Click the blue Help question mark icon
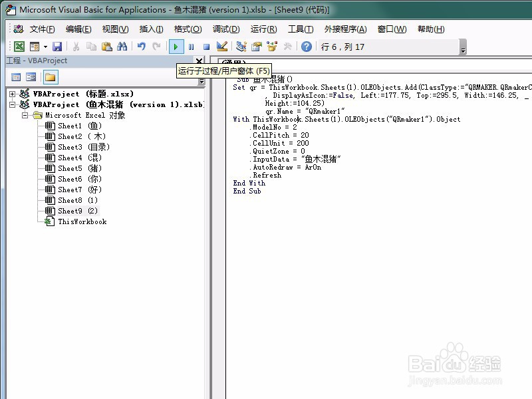The width and height of the screenshot is (532, 399). [x=307, y=47]
